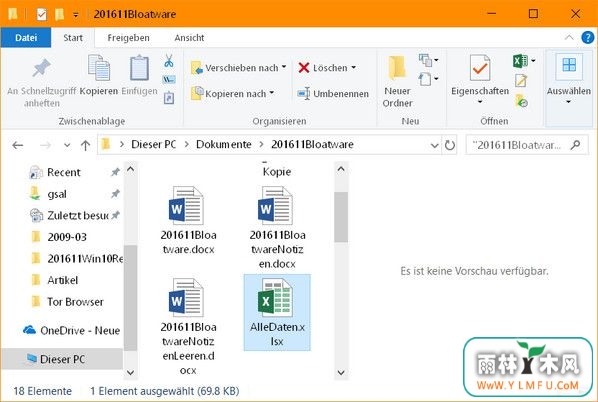Switch to Ansicht tab

point(189,38)
